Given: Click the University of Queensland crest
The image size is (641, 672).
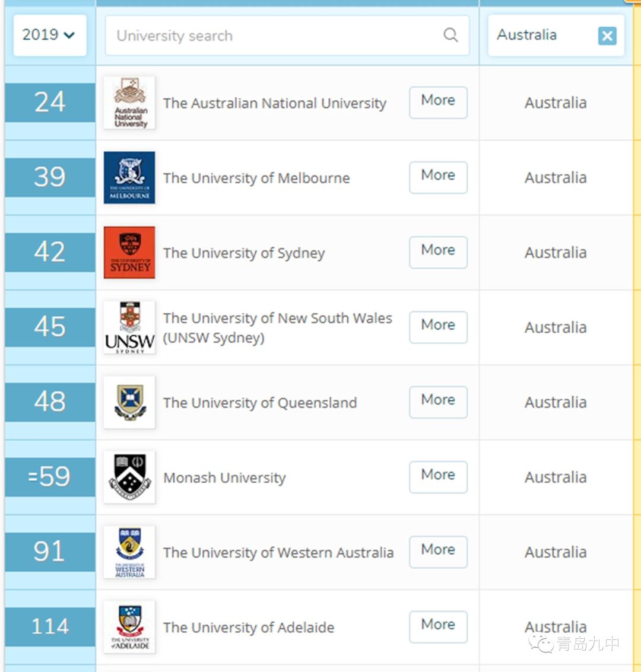Looking at the screenshot, I should 129,402.
